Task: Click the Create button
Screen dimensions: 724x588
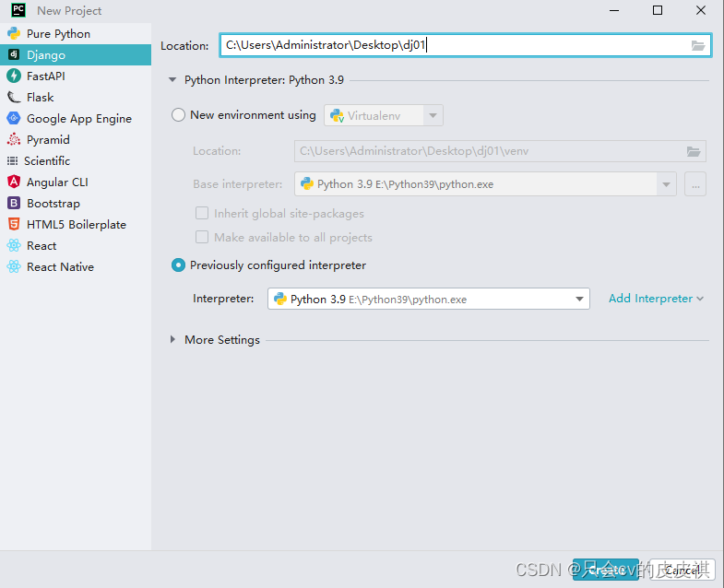Action: [x=606, y=570]
